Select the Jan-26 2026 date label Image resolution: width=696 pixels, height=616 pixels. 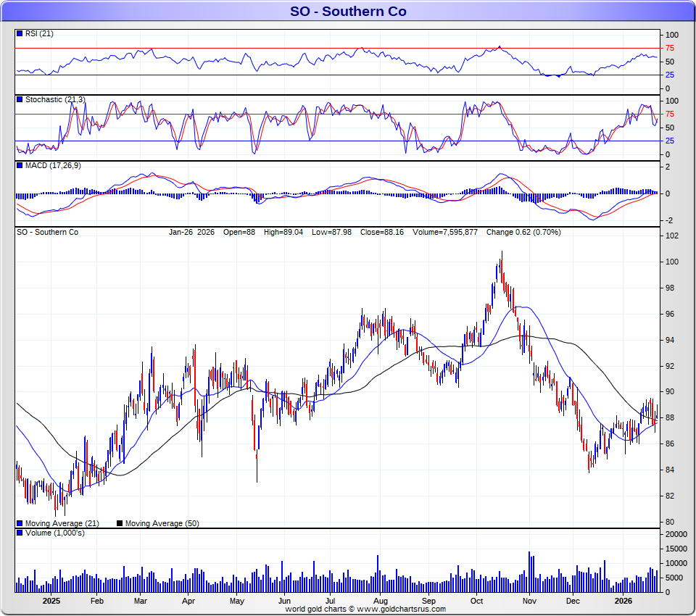click(191, 232)
